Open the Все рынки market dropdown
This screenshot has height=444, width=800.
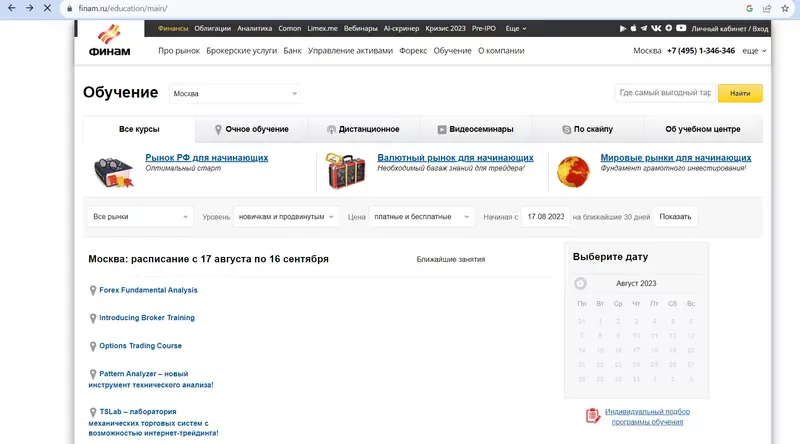pyautogui.click(x=140, y=217)
